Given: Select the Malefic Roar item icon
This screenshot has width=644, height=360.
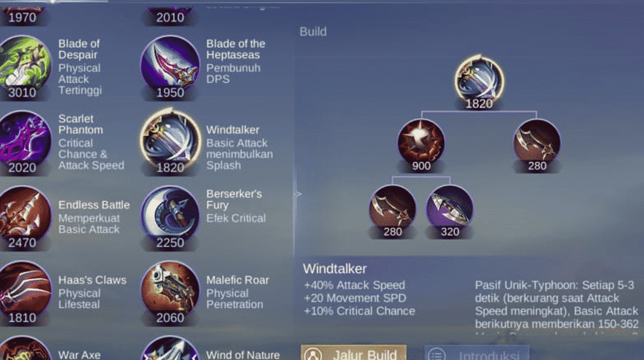Looking at the screenshot, I should 169,291.
